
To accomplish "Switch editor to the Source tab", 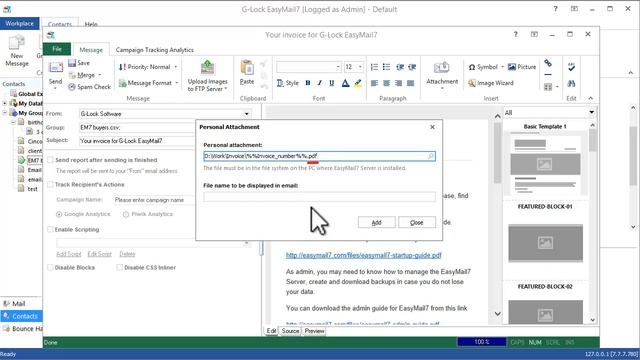I will point(290,331).
